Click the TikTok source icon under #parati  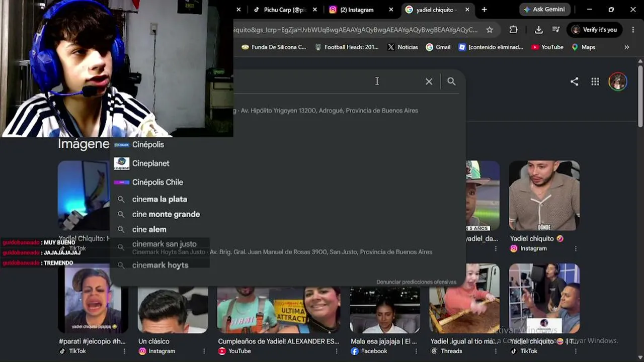62,351
